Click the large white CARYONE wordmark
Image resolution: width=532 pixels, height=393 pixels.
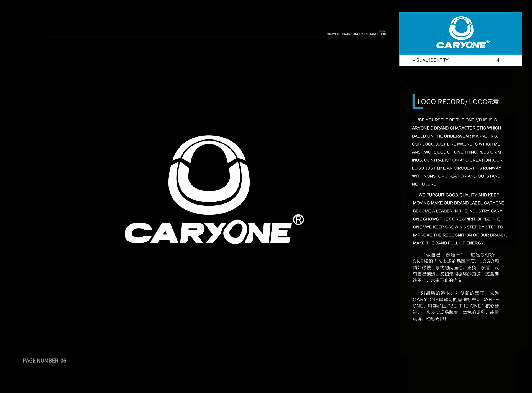pyautogui.click(x=208, y=233)
